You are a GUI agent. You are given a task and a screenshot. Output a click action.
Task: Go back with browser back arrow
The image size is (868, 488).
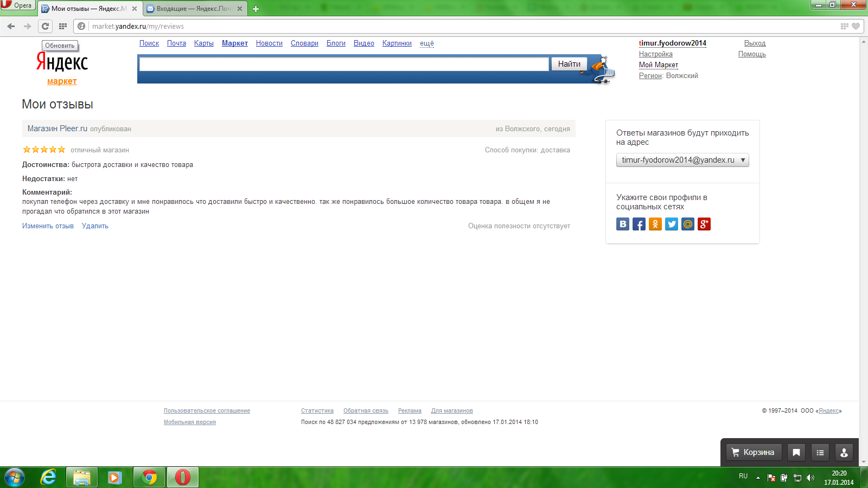click(11, 26)
